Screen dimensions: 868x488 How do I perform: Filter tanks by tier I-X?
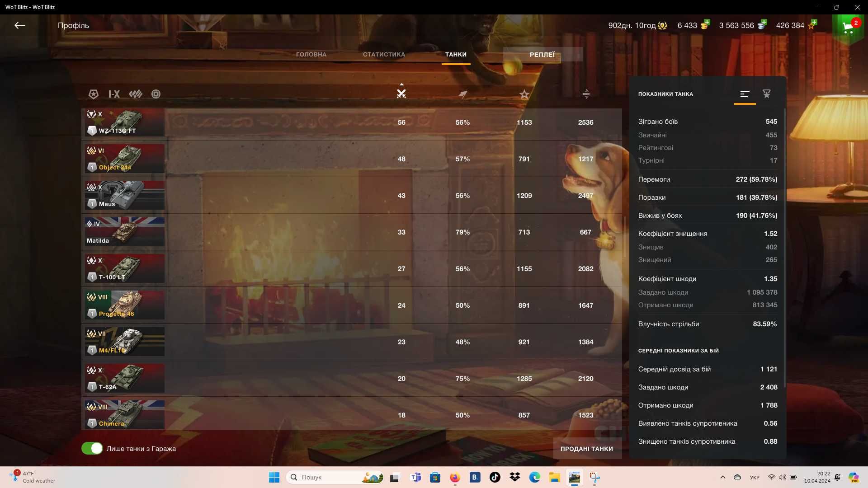click(114, 94)
